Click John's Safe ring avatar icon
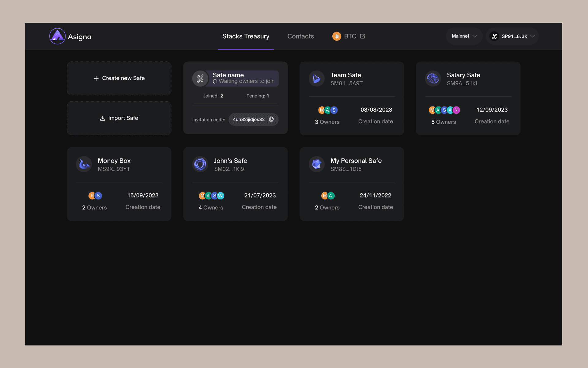This screenshot has height=368, width=588. (200, 164)
